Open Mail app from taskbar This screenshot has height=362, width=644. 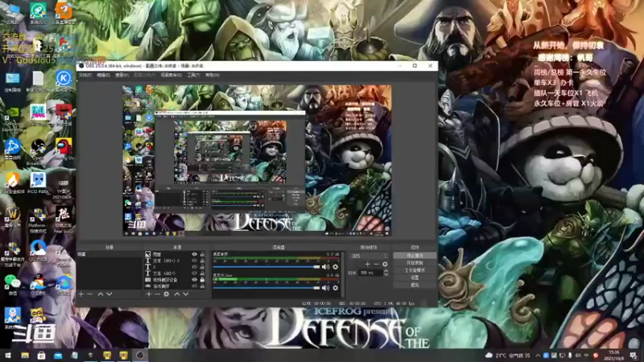58,356
